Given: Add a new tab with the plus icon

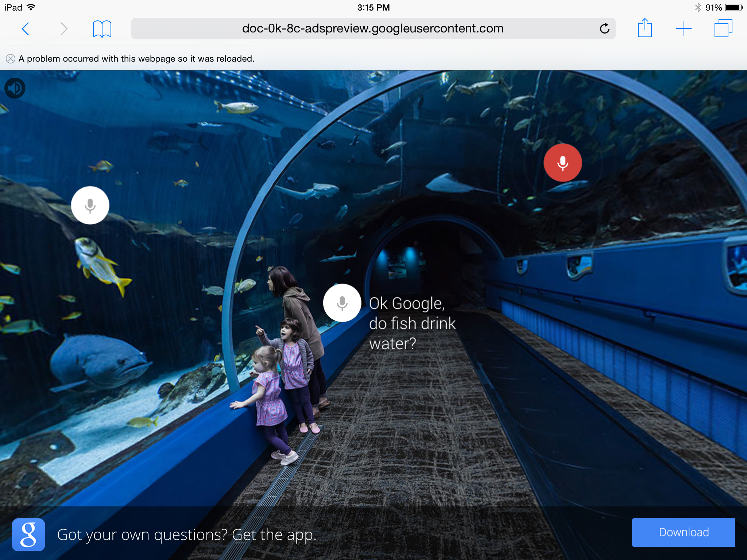Looking at the screenshot, I should pos(684,28).
